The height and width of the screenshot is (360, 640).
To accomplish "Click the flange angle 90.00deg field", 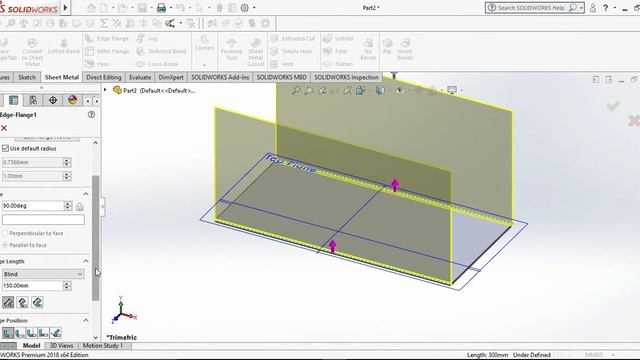I will coord(33,206).
